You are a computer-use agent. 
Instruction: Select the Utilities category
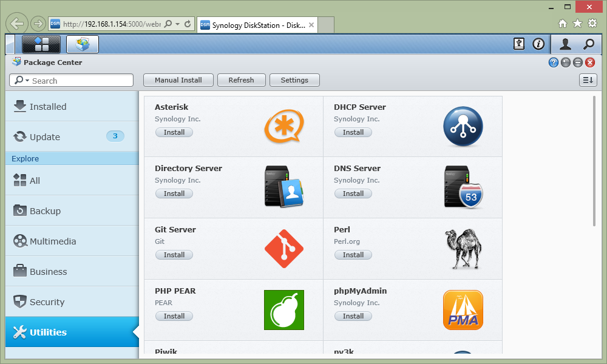tap(72, 332)
